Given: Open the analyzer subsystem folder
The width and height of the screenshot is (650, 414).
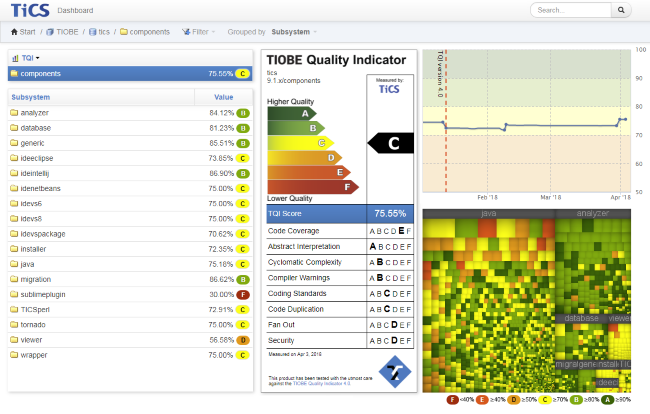Looking at the screenshot, I should (x=34, y=113).
